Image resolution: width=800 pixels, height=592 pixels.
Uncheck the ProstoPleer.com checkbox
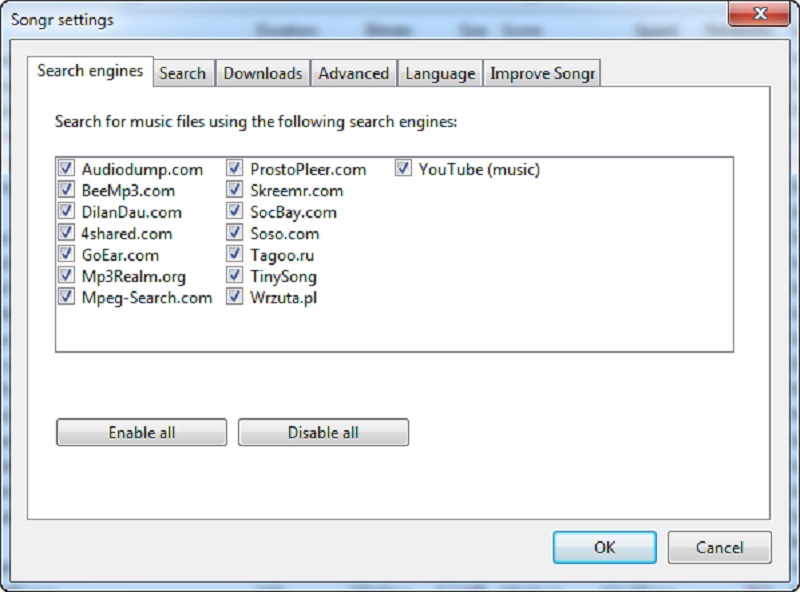pos(234,168)
